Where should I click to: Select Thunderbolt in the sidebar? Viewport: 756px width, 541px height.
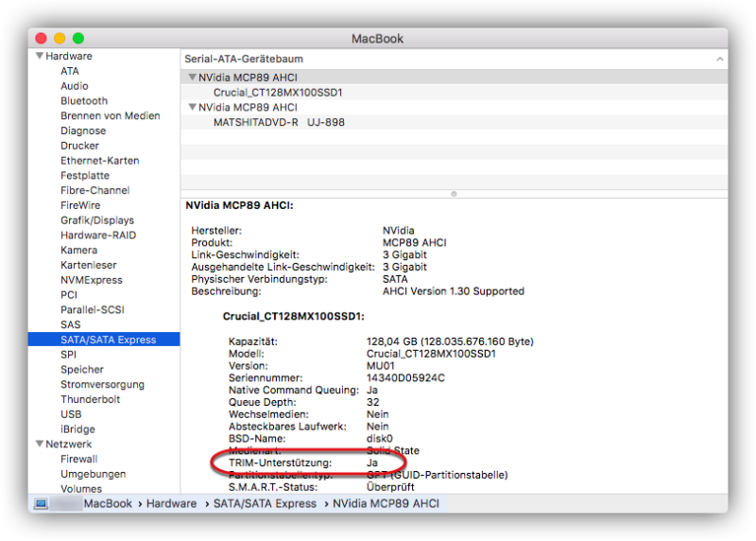point(90,399)
